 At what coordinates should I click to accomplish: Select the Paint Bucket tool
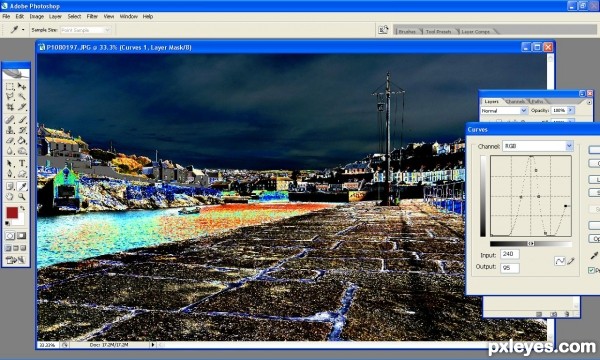click(22, 140)
